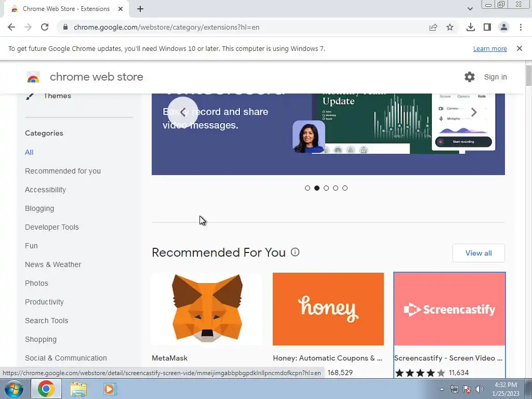Open the Learn more link

pyautogui.click(x=490, y=48)
